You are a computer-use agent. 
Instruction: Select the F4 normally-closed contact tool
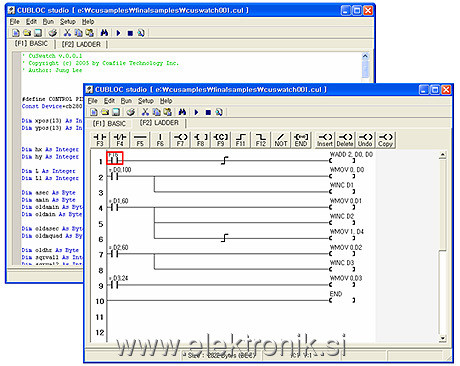pyautogui.click(x=120, y=139)
